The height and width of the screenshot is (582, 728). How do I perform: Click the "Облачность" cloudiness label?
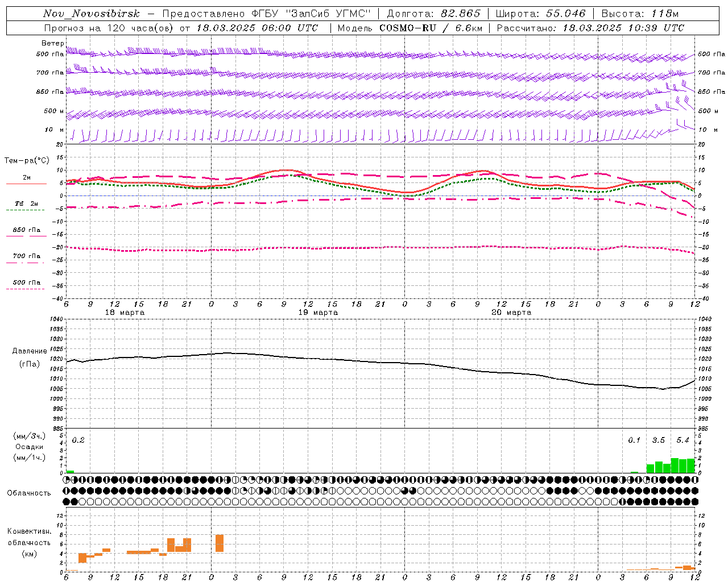[29, 493]
